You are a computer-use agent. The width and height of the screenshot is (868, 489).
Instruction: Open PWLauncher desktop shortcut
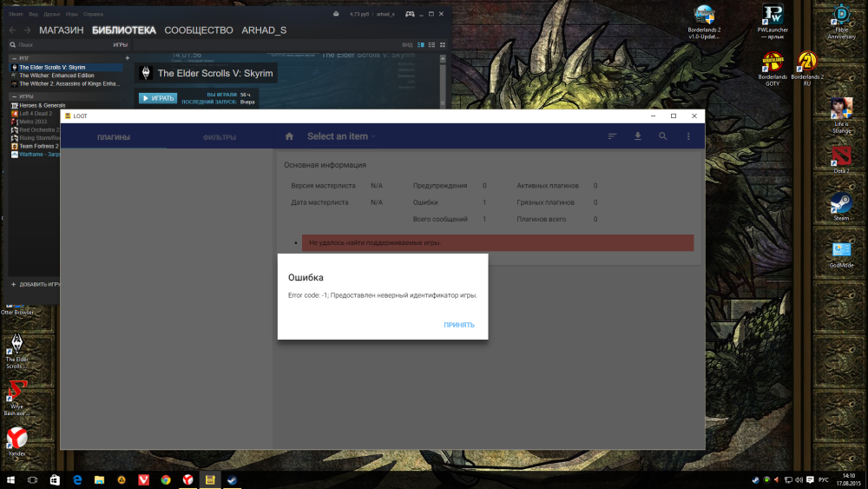click(773, 23)
